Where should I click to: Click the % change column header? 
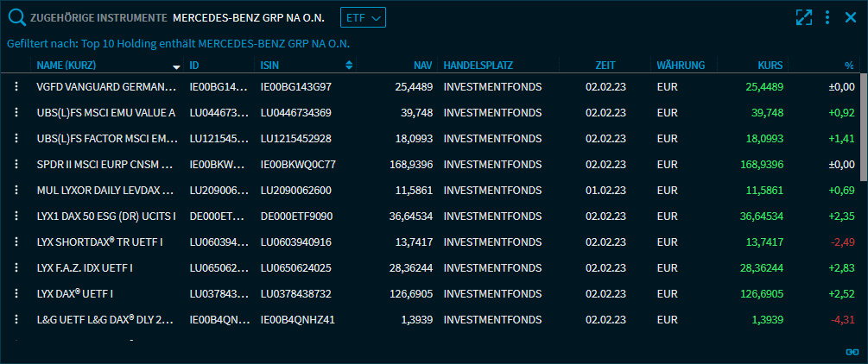848,66
